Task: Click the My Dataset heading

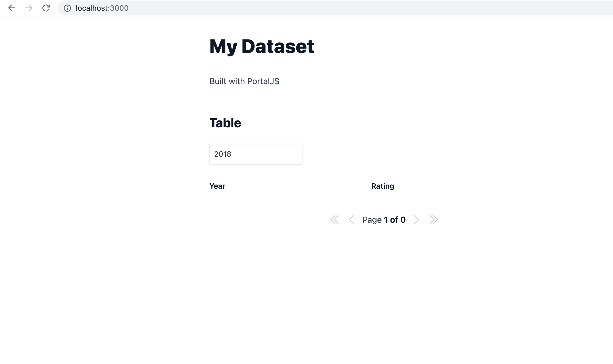Action: [261, 46]
